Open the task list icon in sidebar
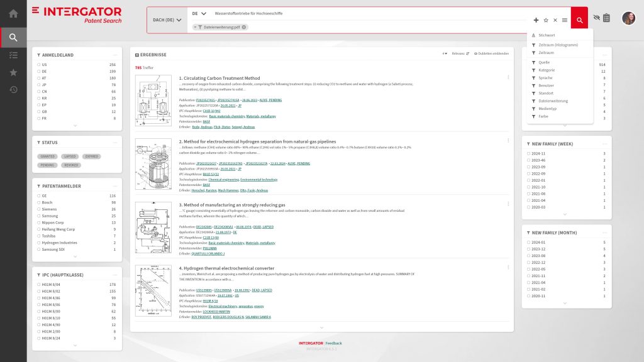The image size is (644, 362). coord(13,55)
